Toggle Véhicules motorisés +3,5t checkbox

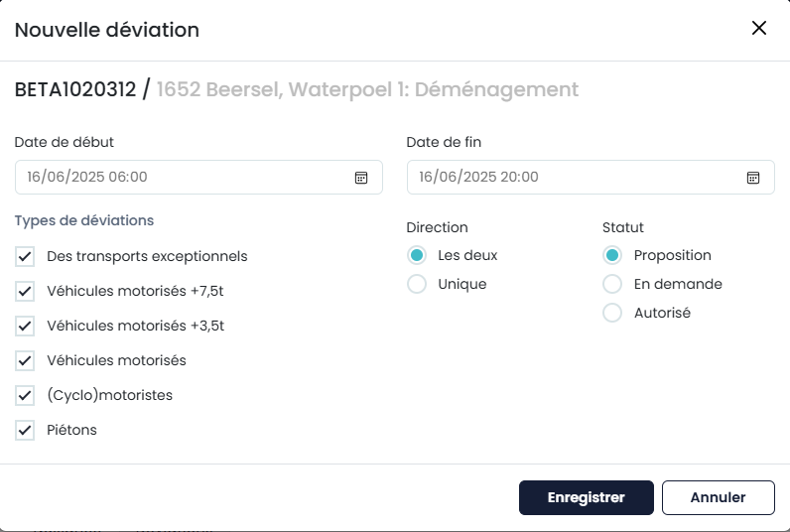(x=25, y=326)
